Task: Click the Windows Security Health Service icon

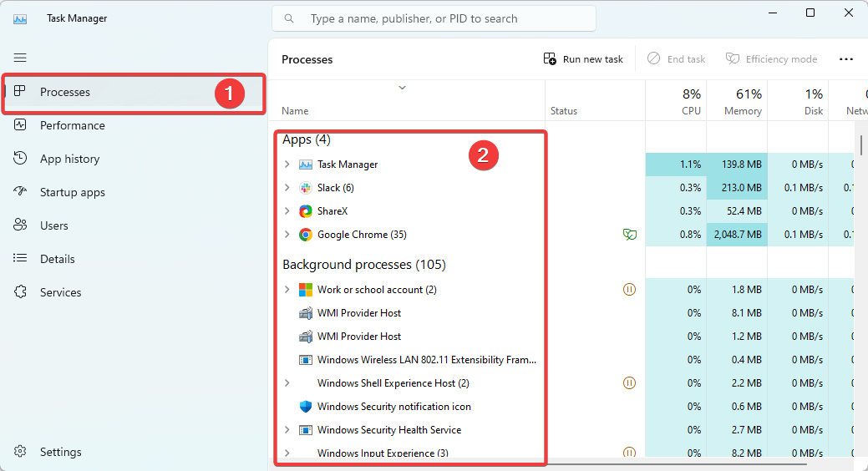Action: click(306, 430)
